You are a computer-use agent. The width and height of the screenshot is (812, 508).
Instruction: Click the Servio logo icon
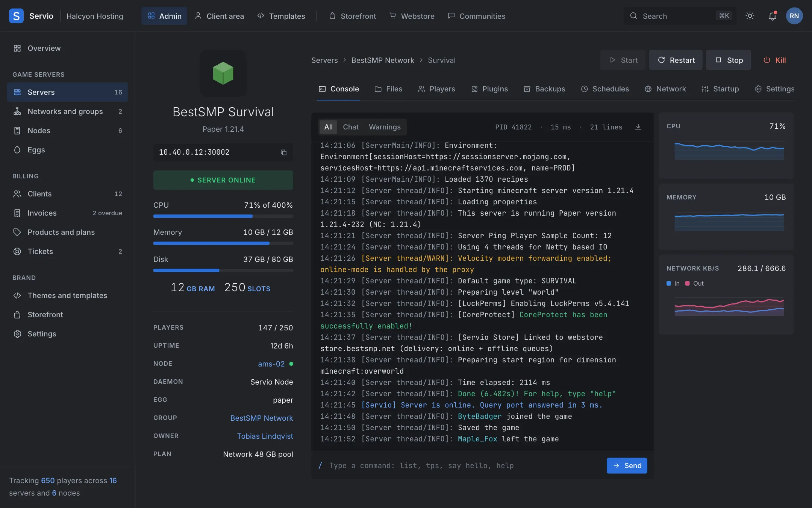pyautogui.click(x=16, y=16)
